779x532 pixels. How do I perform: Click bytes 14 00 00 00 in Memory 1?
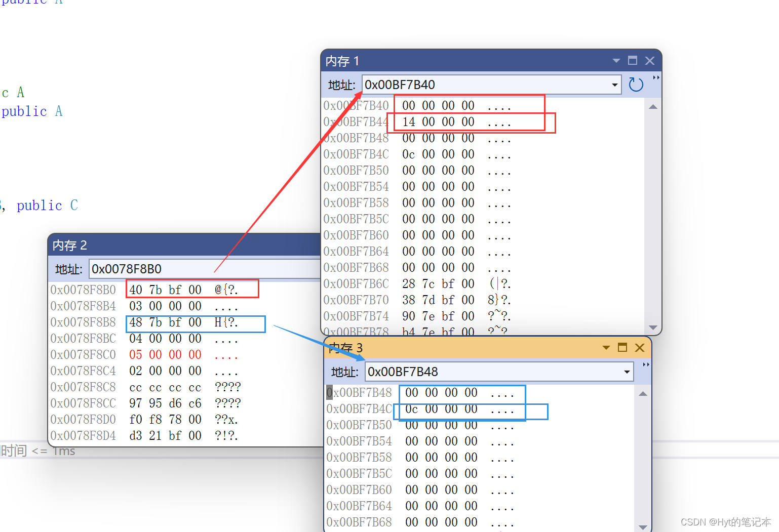439,122
